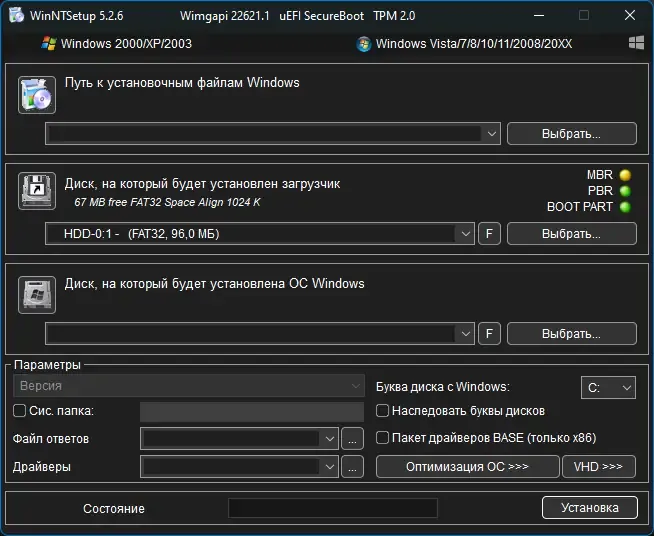
Task: Expand the HDD-0:1 boot drive dropdown
Action: (x=465, y=234)
